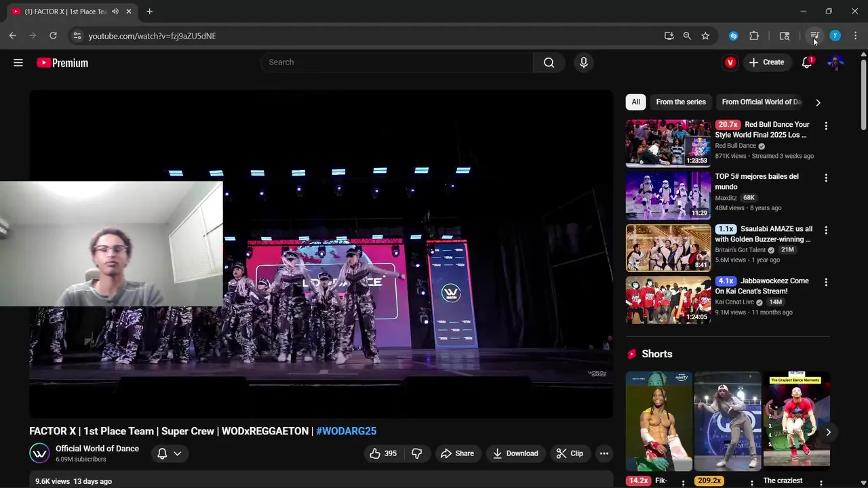
Task: Open options for the Fik- Short
Action: pyautogui.click(x=683, y=483)
